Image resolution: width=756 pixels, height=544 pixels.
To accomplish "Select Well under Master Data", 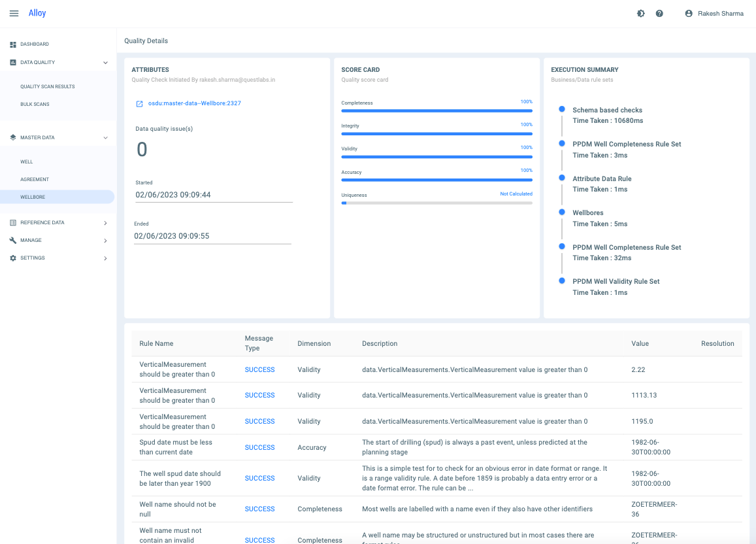I will (27, 162).
